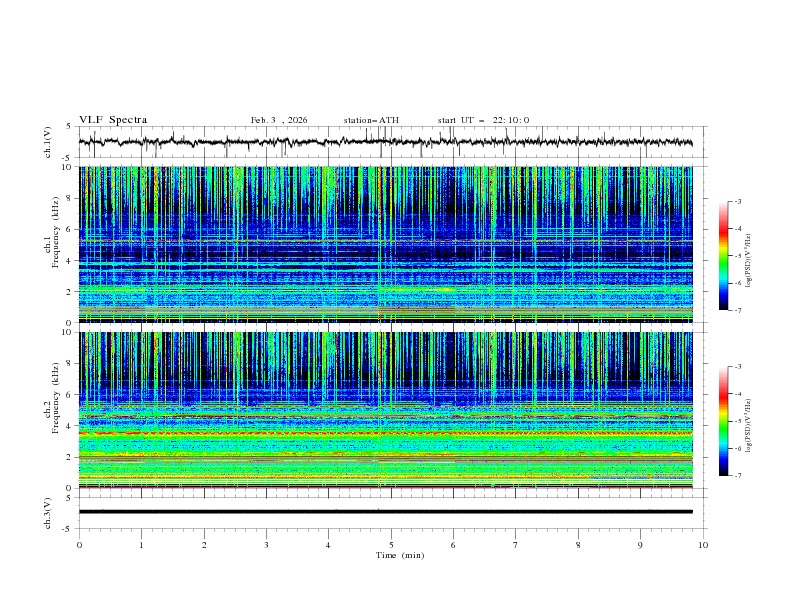Image resolution: width=792 pixels, height=612 pixels.
Task: Click the upper ch.1 spectrogram color bar
Action: pos(724,256)
